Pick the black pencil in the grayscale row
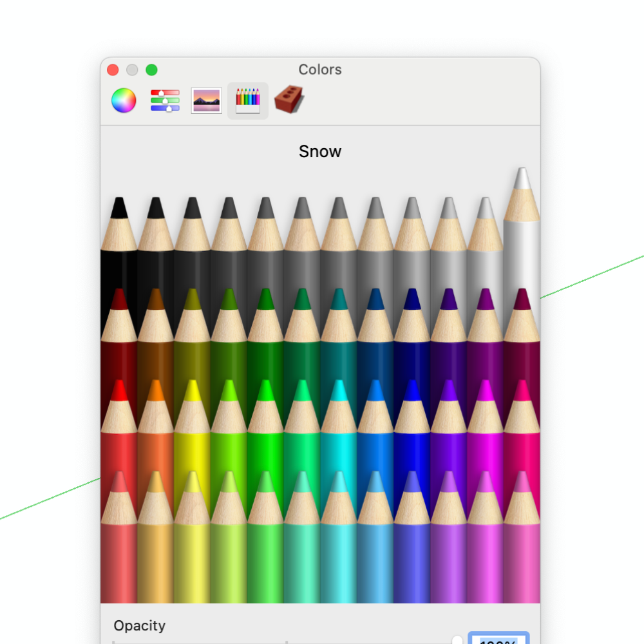 119,242
